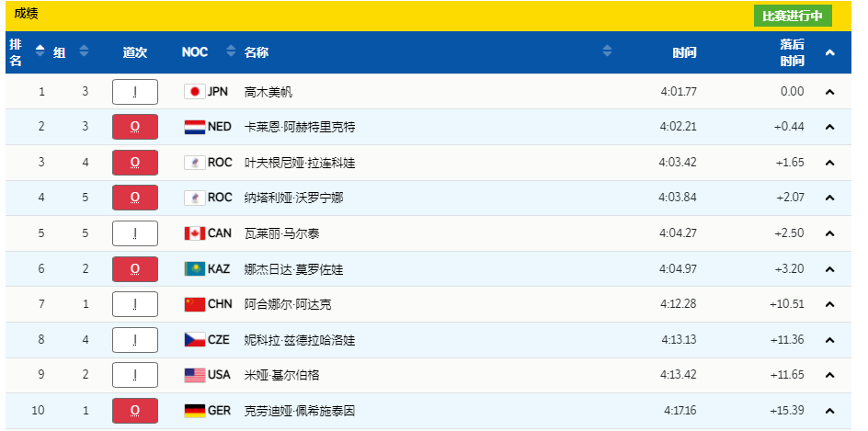The width and height of the screenshot is (868, 431).
Task: Sort by 名称 column header arrows
Action: (x=607, y=51)
